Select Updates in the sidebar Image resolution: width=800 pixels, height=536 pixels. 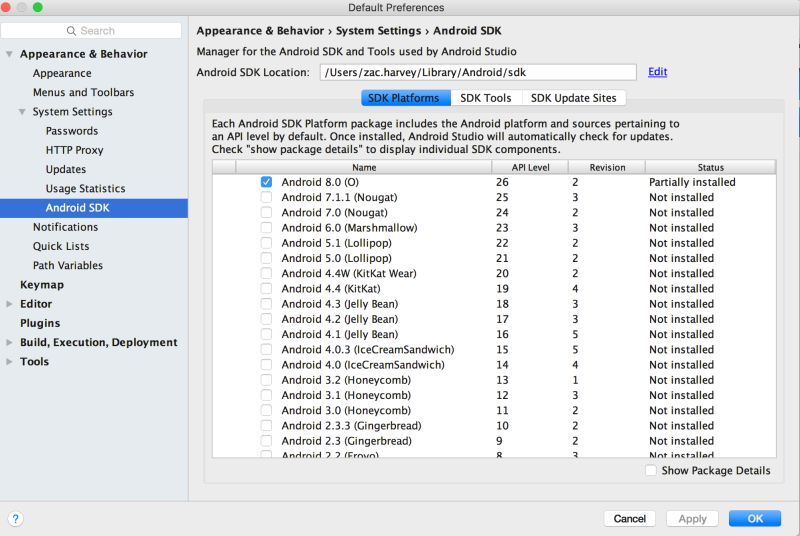(x=66, y=169)
